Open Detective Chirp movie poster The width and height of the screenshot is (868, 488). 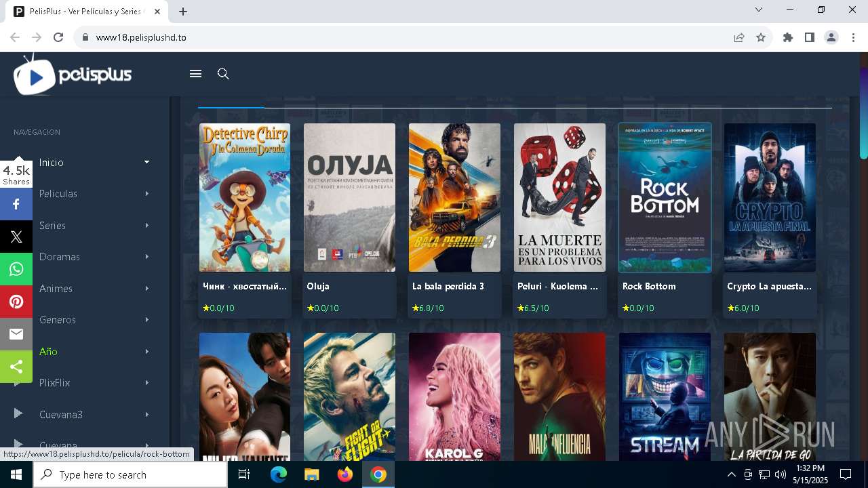(x=245, y=197)
